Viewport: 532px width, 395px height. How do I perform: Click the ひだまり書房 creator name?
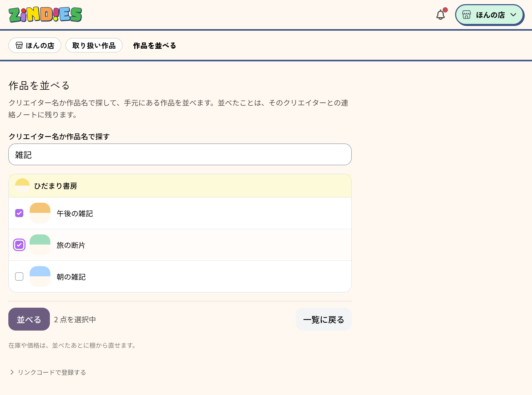[56, 186]
